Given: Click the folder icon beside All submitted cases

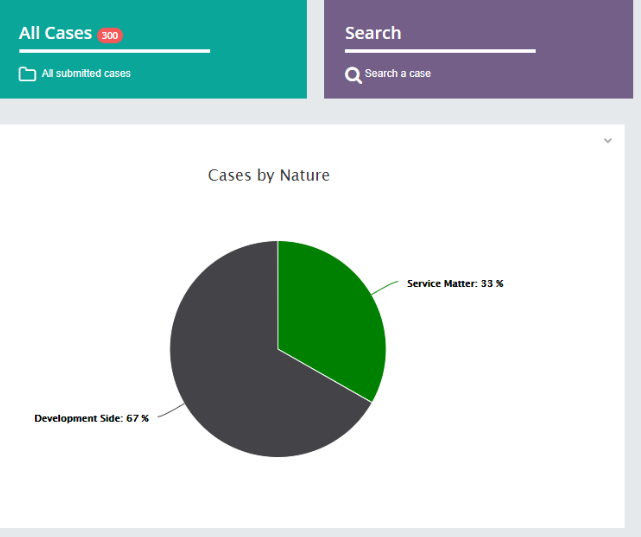Looking at the screenshot, I should (27, 74).
